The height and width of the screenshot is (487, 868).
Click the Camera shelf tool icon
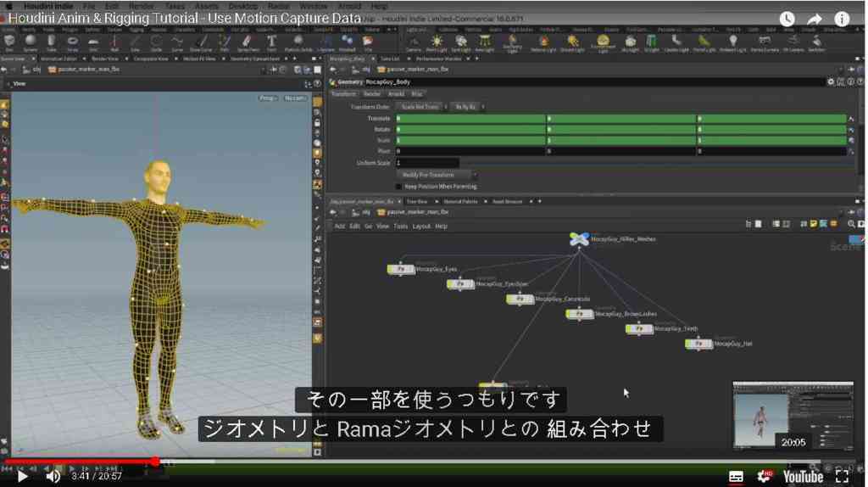(414, 42)
